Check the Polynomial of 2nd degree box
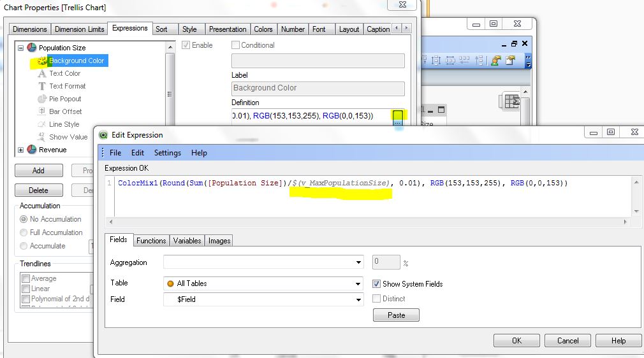The height and width of the screenshot is (358, 644). 26,299
